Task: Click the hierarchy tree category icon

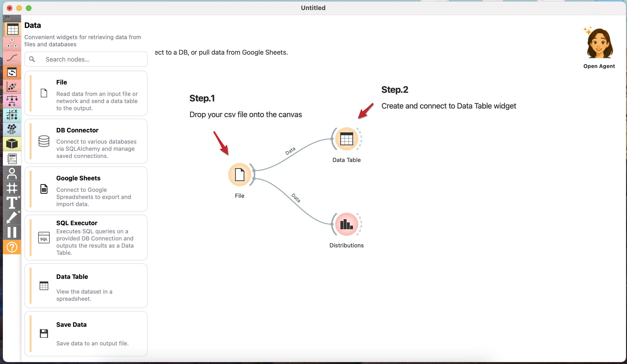Action: (12, 101)
